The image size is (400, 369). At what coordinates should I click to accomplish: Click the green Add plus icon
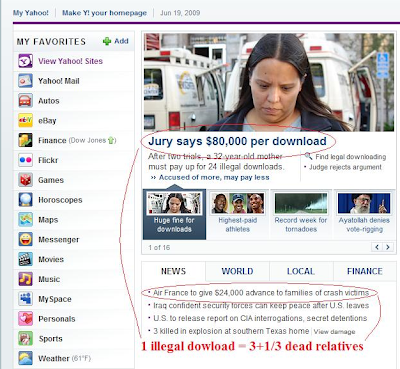pos(107,41)
